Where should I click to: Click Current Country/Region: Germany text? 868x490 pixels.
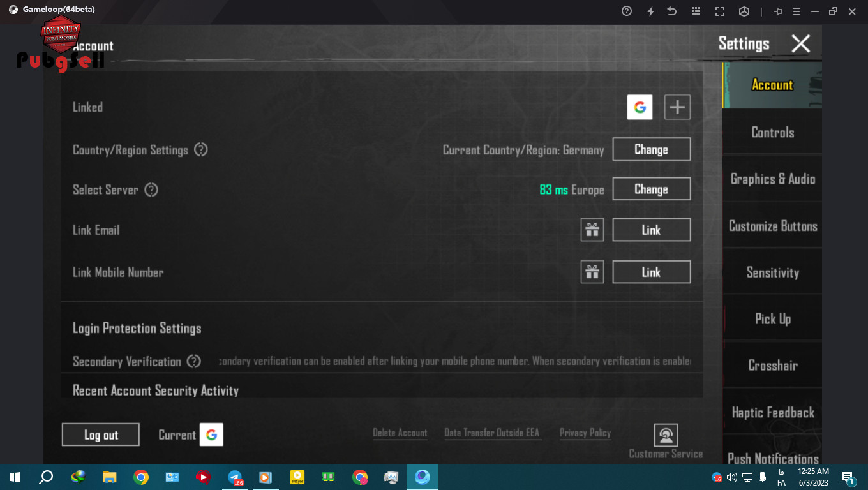click(523, 150)
